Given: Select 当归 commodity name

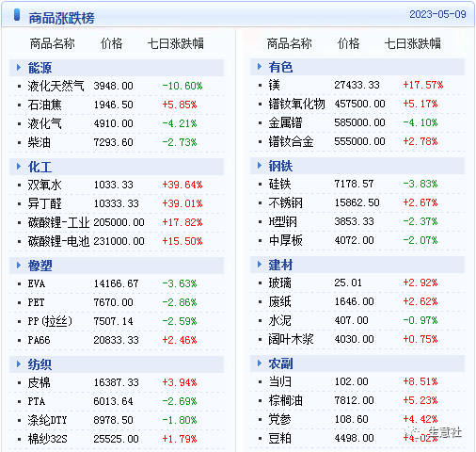Looking at the screenshot, I should click(279, 381).
